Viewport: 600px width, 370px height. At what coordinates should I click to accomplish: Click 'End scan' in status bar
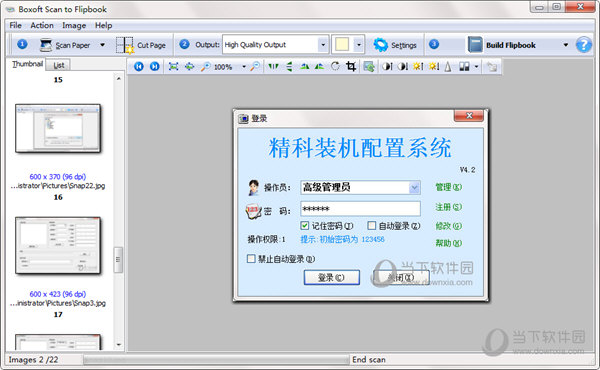(x=369, y=360)
